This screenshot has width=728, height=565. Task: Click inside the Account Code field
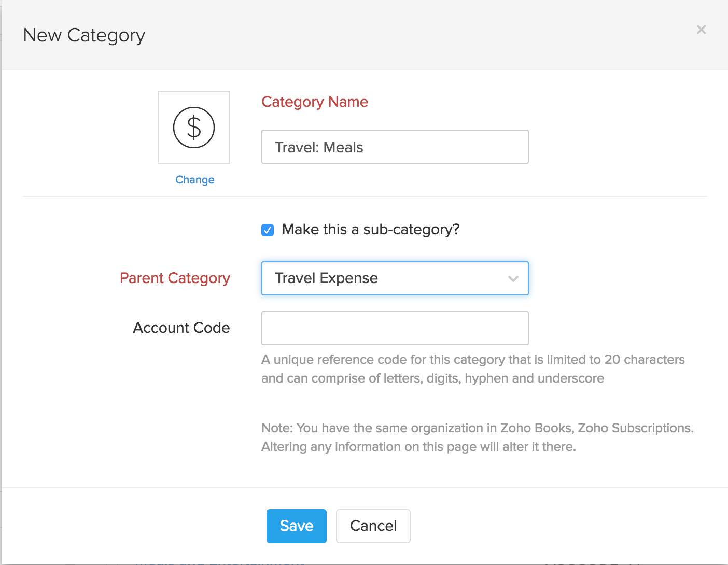point(395,328)
